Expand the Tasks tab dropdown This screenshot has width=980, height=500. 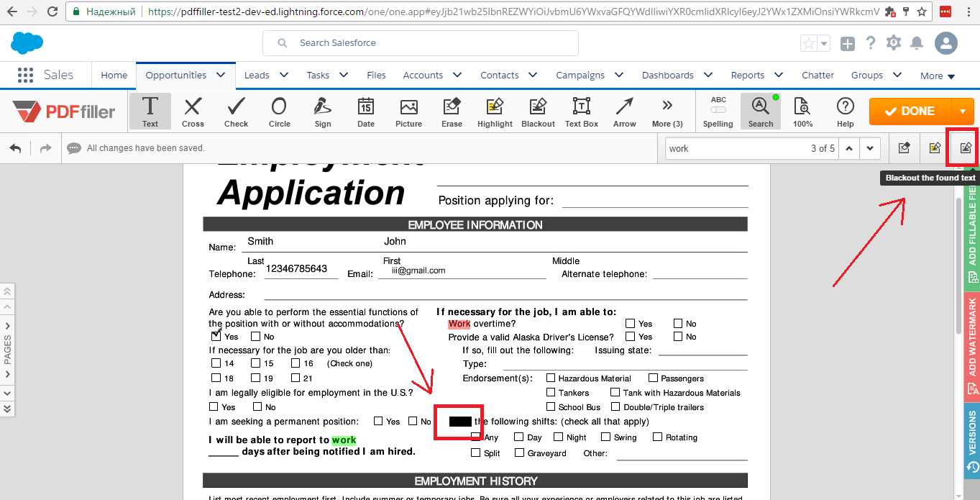(344, 75)
